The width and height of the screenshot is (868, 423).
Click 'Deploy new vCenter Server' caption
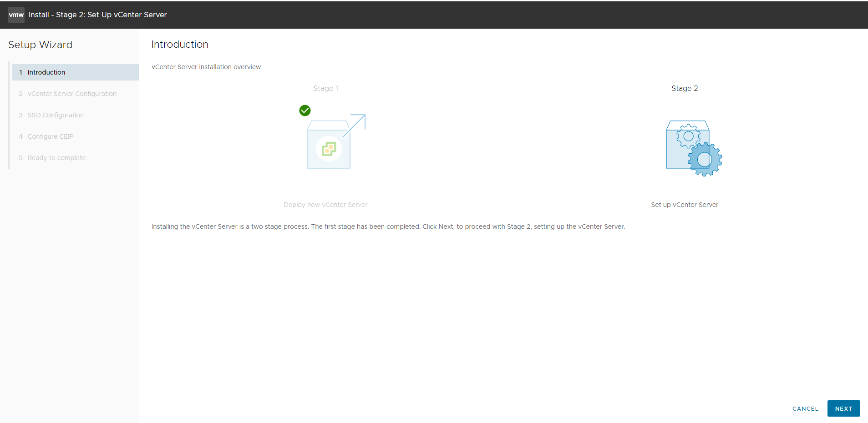coord(325,205)
